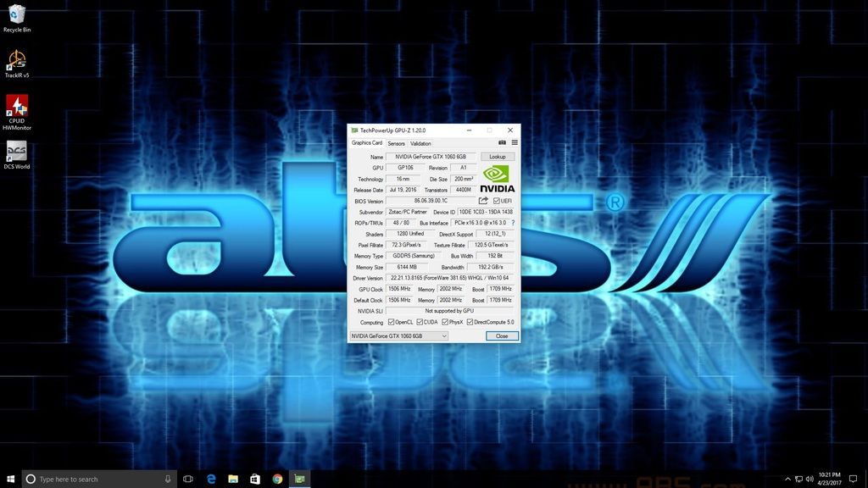The width and height of the screenshot is (868, 488).
Task: Expand hidden icons in the system tray
Action: pyautogui.click(x=787, y=479)
